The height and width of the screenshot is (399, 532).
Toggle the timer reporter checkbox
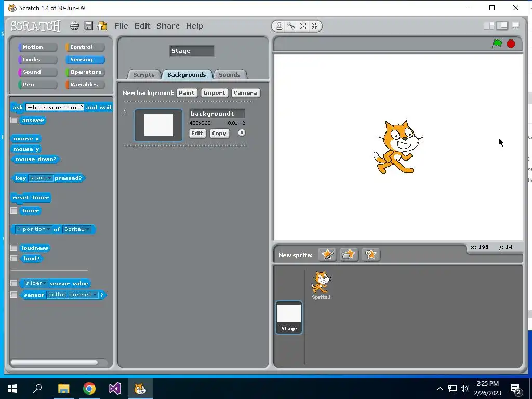14,211
